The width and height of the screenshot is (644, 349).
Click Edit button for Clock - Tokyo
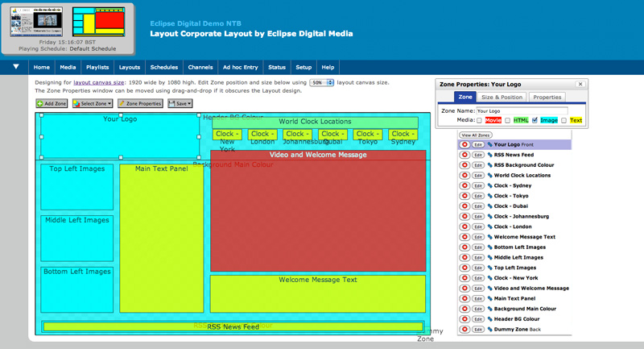[x=477, y=196]
